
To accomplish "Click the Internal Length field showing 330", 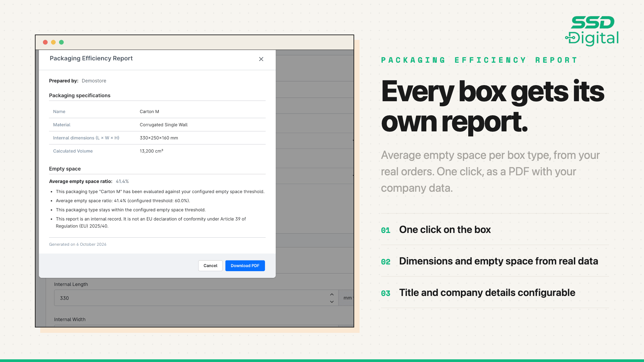I will (x=196, y=298).
